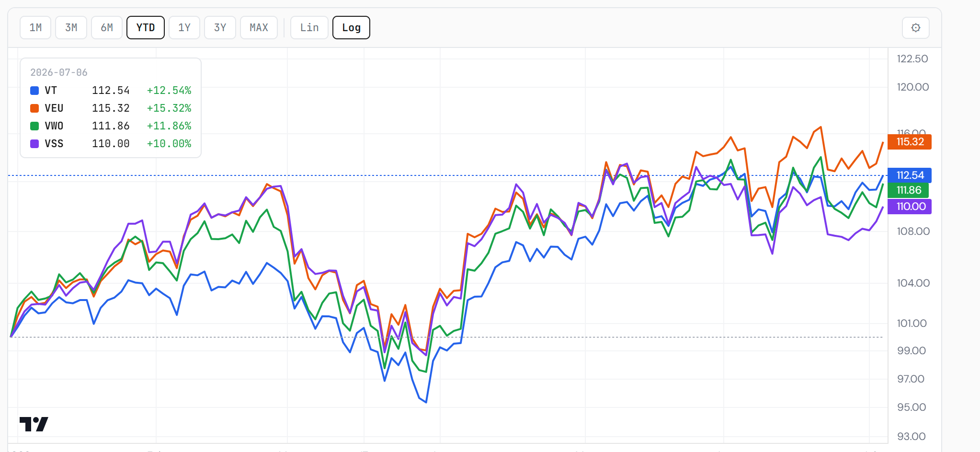This screenshot has width=980, height=452.
Task: Click the green 111.86 price tag
Action: click(x=908, y=190)
